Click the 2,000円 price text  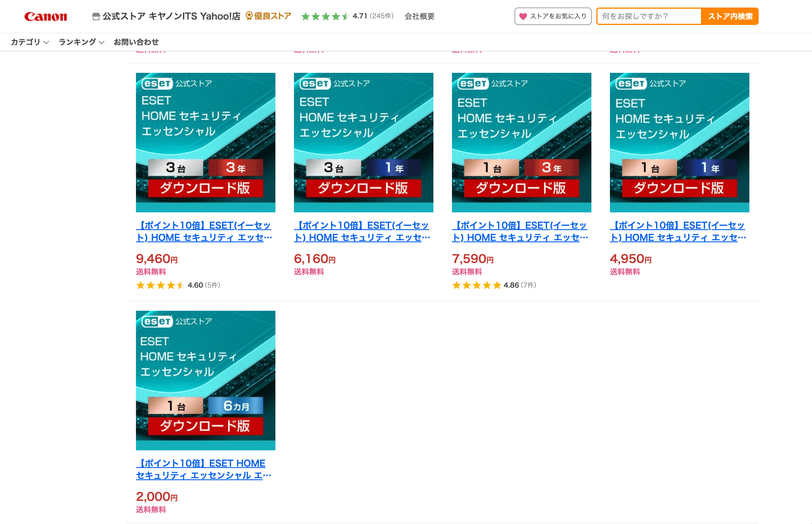pyautogui.click(x=157, y=497)
